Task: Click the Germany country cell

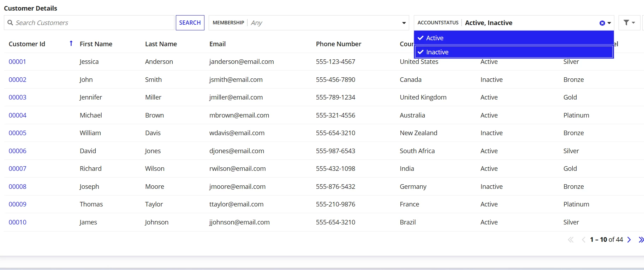Action: pos(413,186)
